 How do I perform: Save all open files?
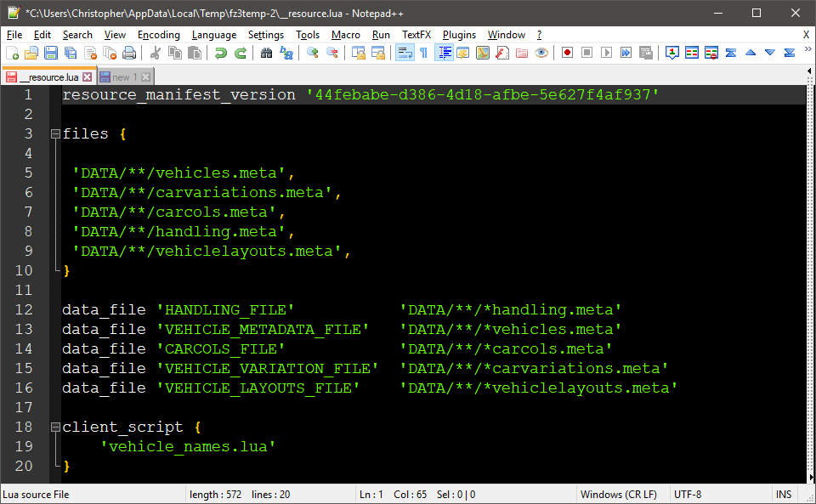71,53
